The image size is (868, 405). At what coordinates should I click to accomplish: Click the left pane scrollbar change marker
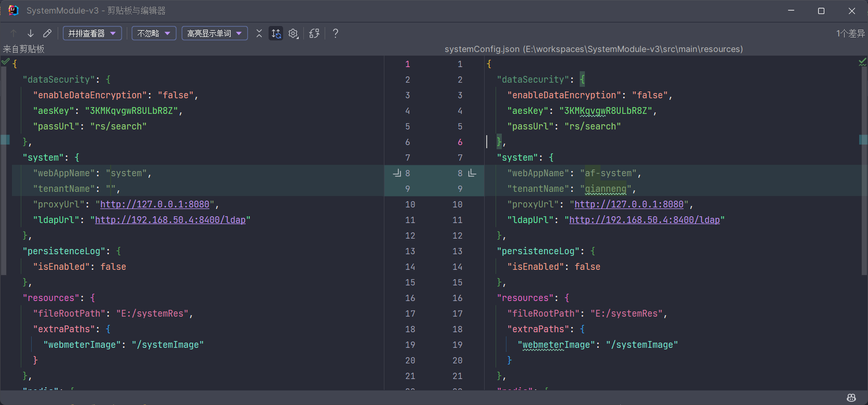click(x=5, y=139)
